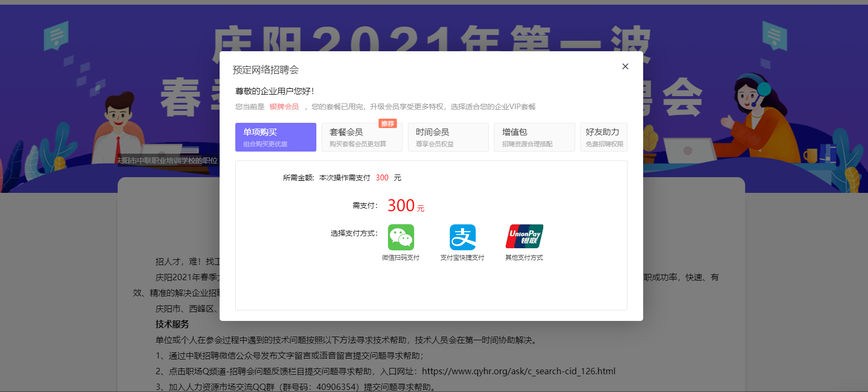Select WeChat scan payment icon
Screen dimensions: 868x392
click(x=401, y=237)
